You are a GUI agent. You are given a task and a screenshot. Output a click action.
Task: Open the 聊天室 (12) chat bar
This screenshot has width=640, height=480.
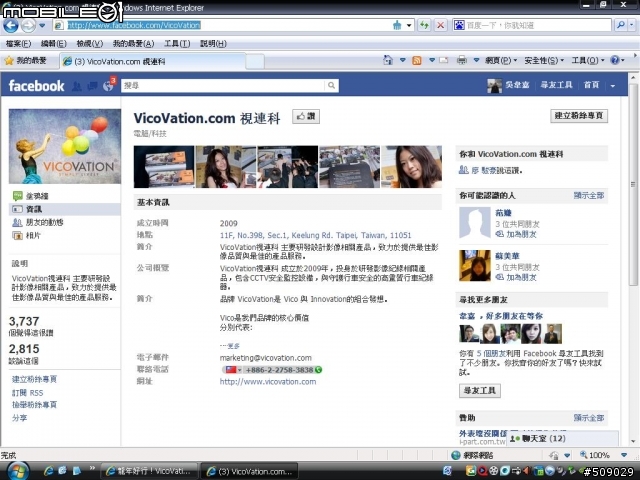(x=562, y=439)
